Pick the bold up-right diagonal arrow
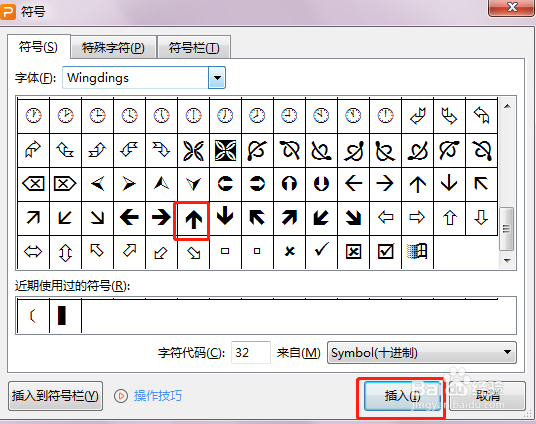Image resolution: width=536 pixels, height=424 pixels. point(289,218)
